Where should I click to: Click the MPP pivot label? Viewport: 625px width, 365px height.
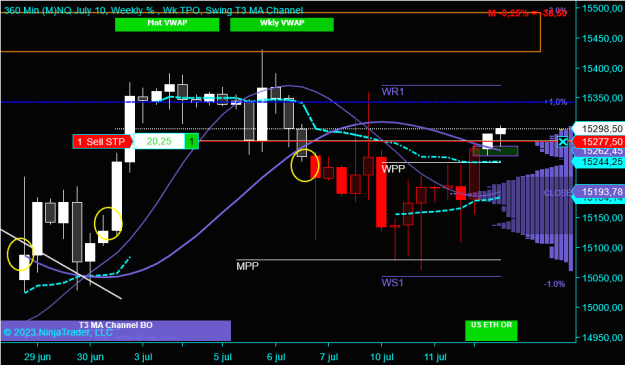pos(247,266)
